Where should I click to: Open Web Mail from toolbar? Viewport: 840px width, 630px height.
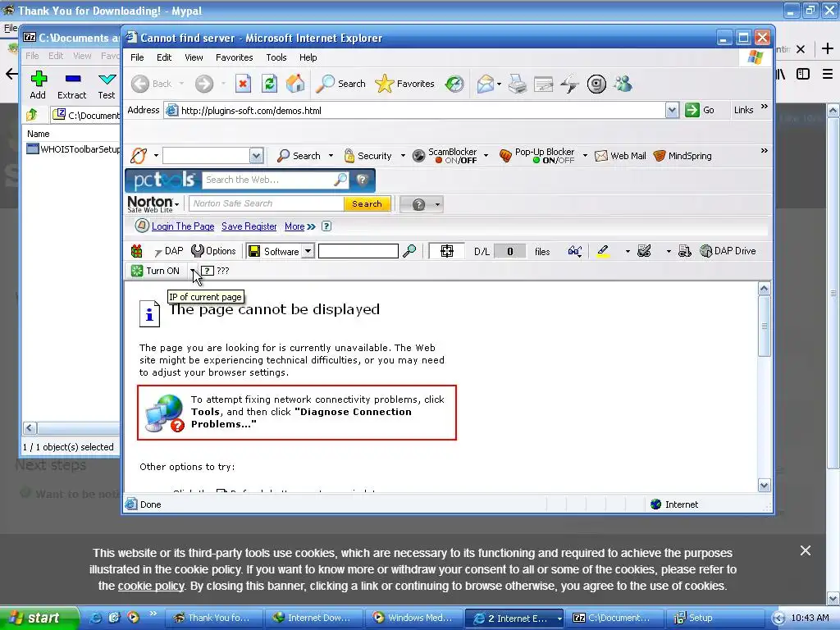point(620,156)
